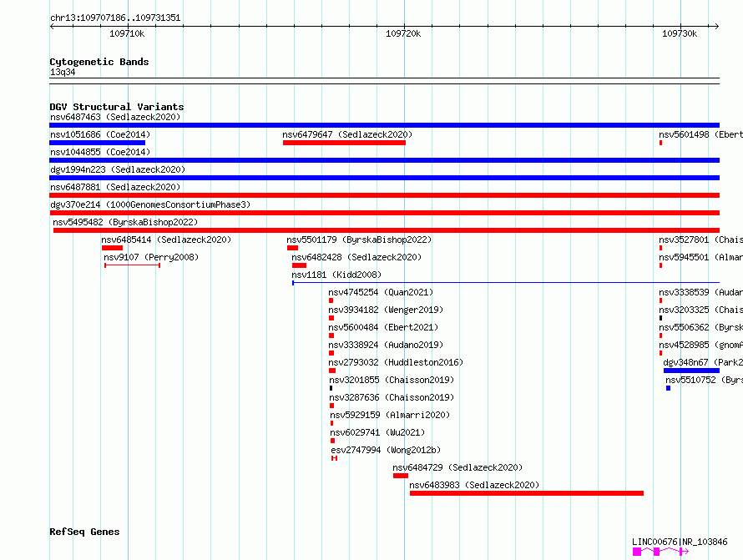Select the nsv2793032 (Huddleston2016) label

(396, 362)
